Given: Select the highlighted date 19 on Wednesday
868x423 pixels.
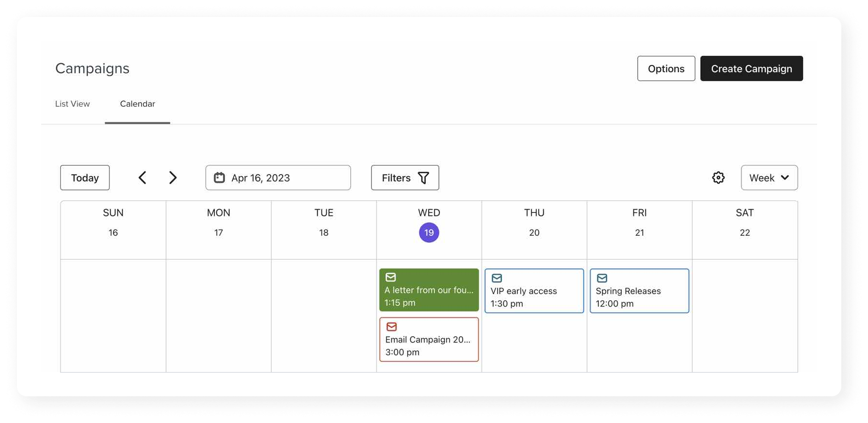Looking at the screenshot, I should 429,232.
